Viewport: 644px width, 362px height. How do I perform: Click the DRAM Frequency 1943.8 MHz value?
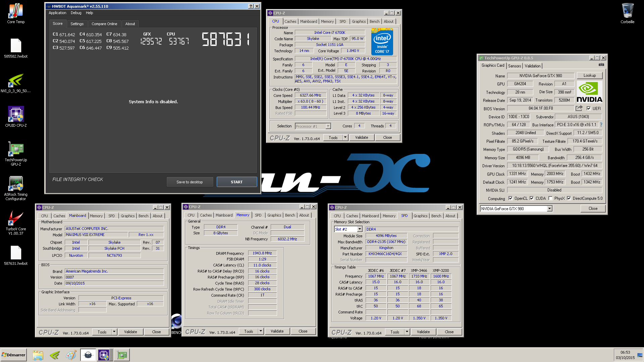262,253
